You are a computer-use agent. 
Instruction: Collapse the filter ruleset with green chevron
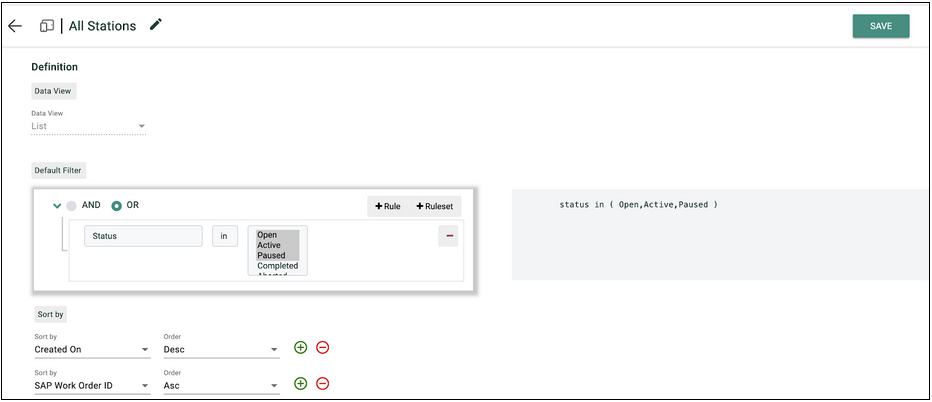click(57, 206)
